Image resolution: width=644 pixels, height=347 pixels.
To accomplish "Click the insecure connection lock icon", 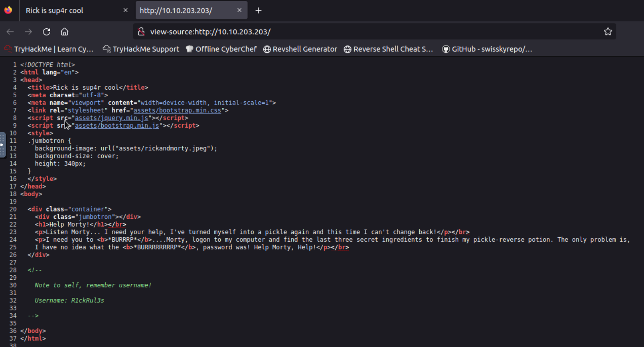I will click(141, 32).
